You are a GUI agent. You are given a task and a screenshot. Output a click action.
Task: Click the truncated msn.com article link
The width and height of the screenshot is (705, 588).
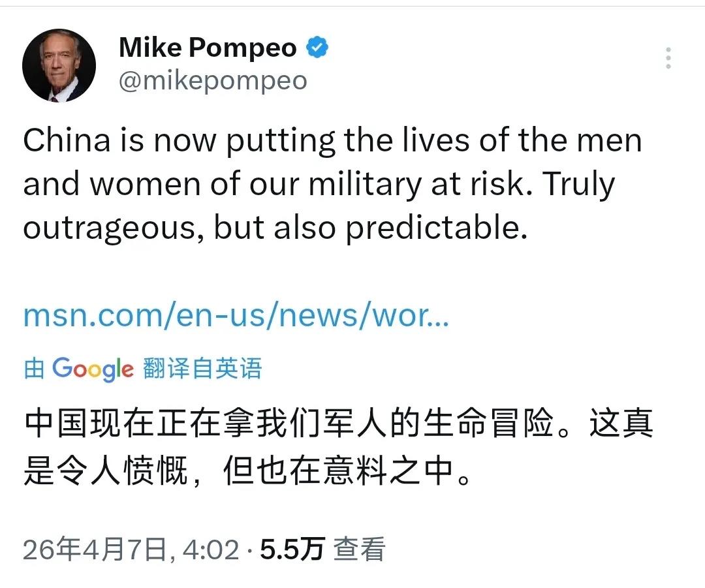coord(235,315)
